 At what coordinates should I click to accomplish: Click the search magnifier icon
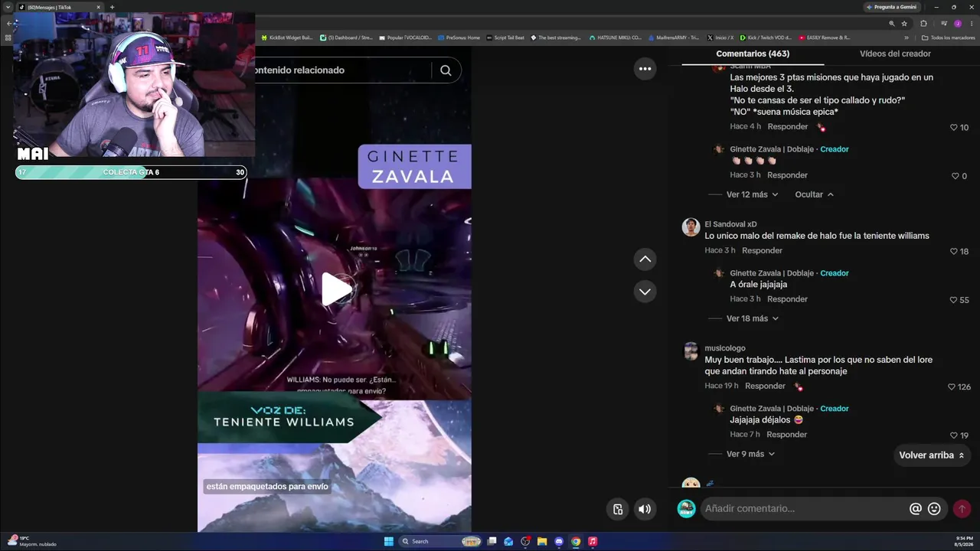coord(446,70)
